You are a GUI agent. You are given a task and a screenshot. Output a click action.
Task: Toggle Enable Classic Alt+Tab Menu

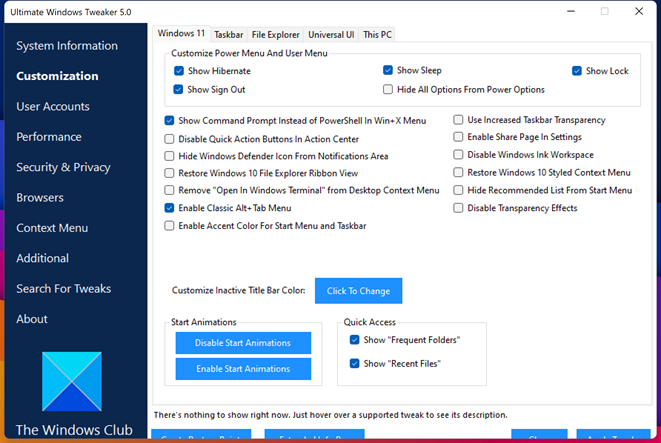[169, 208]
